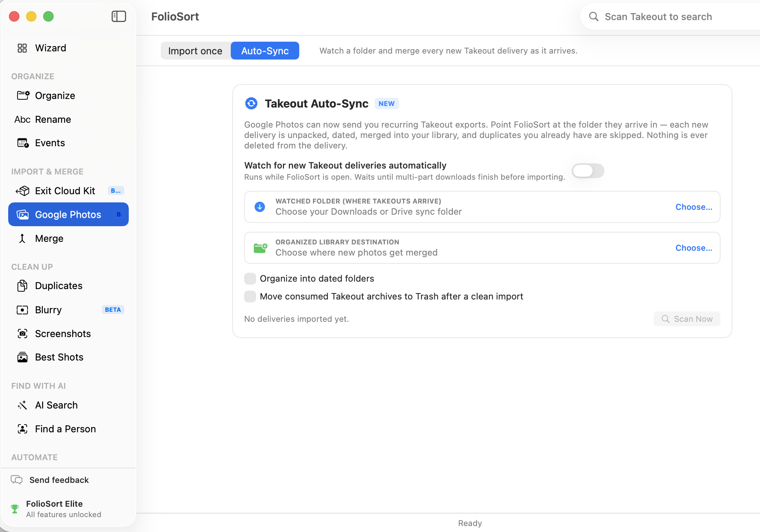Click the Merge arrow icon
This screenshot has width=760, height=532.
22,238
